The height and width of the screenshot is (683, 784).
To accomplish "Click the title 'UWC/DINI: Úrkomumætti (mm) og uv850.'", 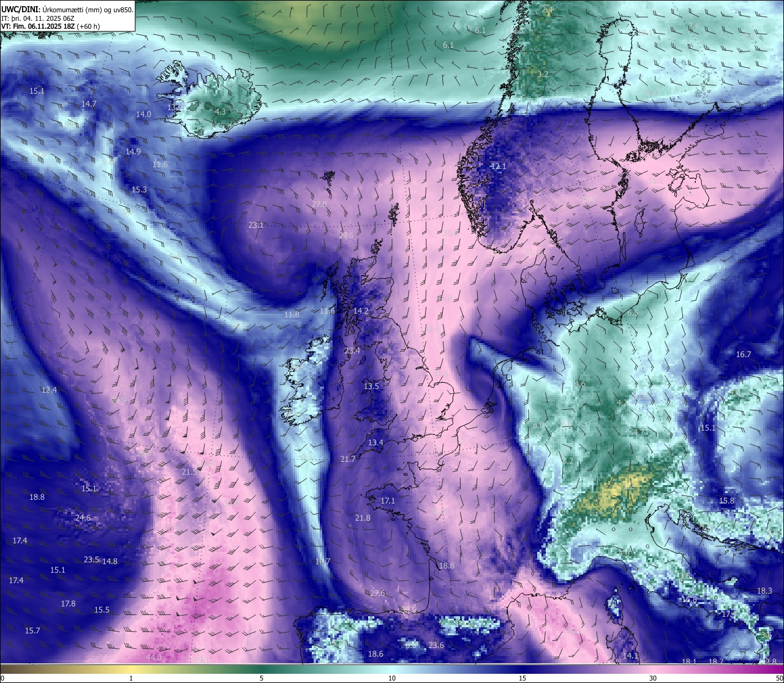I will [x=66, y=9].
